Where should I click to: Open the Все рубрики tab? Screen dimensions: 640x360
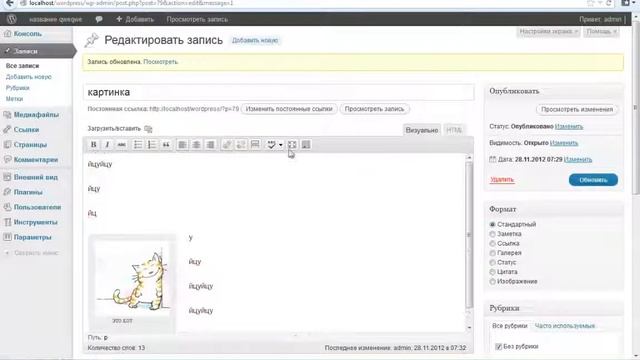point(510,326)
